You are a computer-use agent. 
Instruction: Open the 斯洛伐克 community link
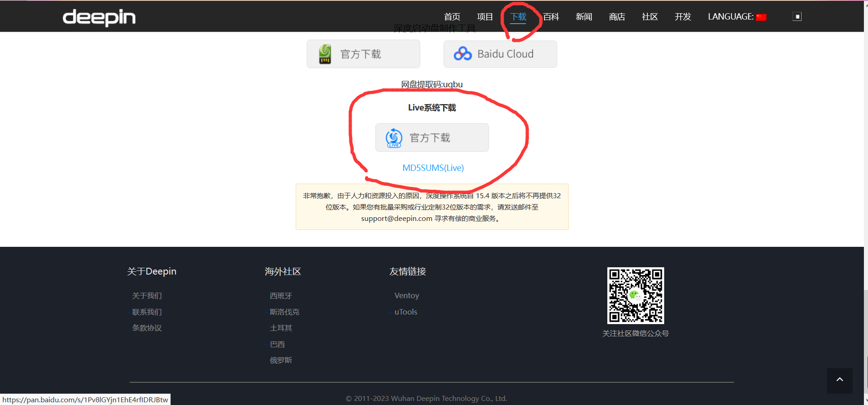point(284,312)
